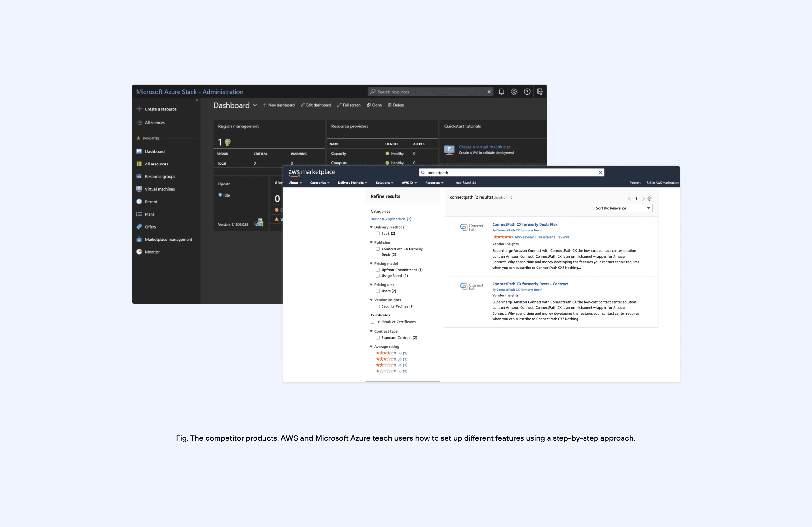Image resolution: width=812 pixels, height=527 pixels.
Task: Clear the connectpath search with X icon
Action: tap(600, 172)
